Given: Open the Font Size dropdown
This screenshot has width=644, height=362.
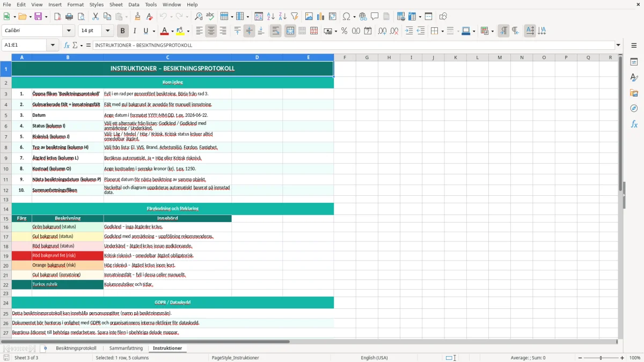Looking at the screenshot, I should click(x=108, y=31).
